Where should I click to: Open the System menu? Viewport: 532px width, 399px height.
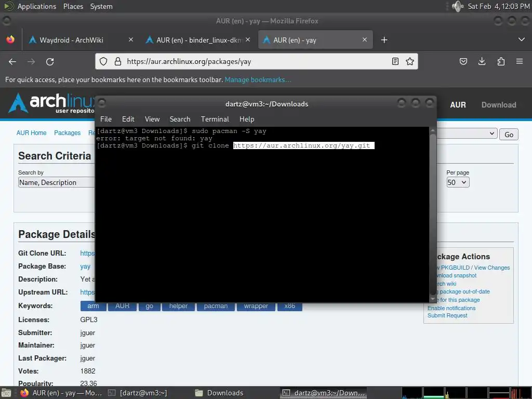pos(101,6)
